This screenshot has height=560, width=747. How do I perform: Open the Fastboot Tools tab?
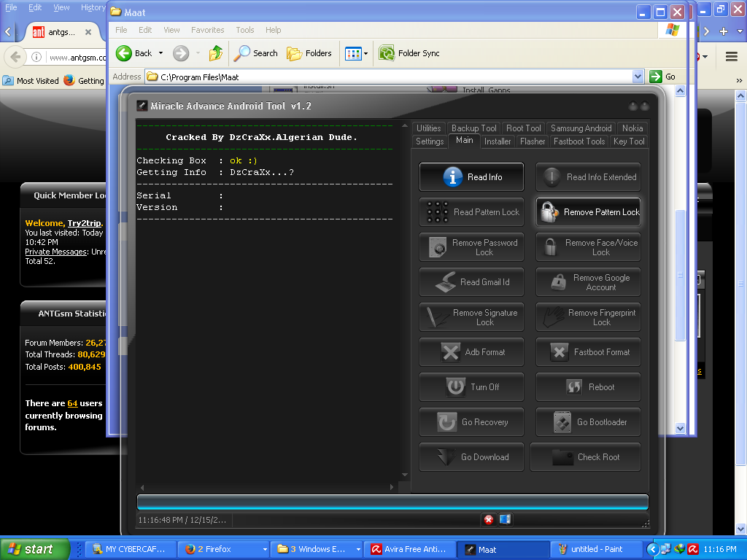coord(579,141)
